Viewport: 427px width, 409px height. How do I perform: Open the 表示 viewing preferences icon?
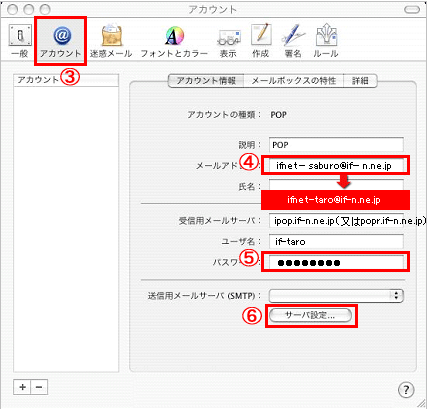(229, 41)
